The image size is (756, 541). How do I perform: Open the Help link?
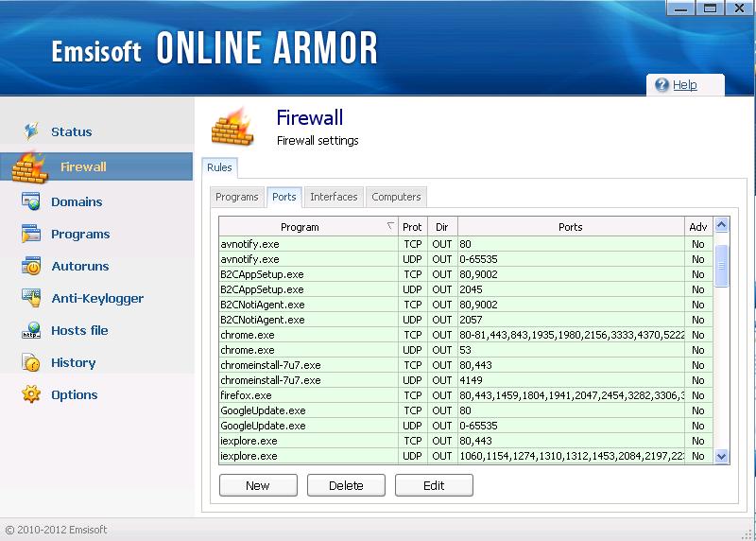point(684,85)
